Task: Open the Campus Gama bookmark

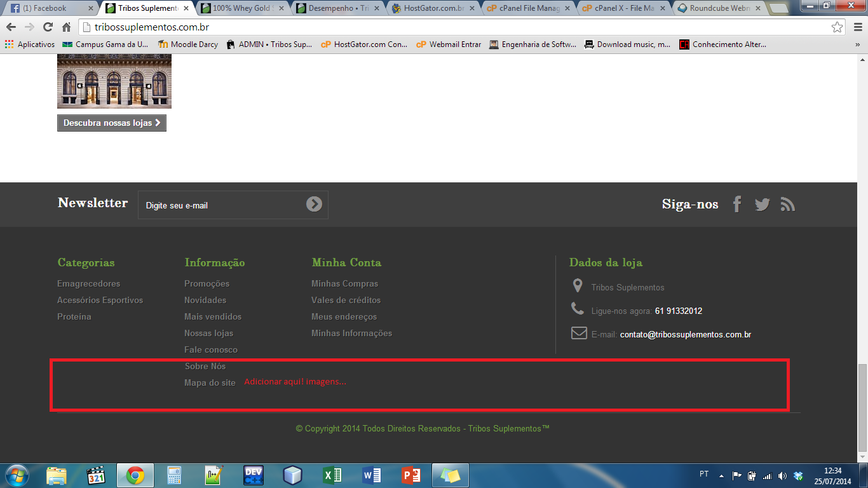Action: [x=105, y=44]
